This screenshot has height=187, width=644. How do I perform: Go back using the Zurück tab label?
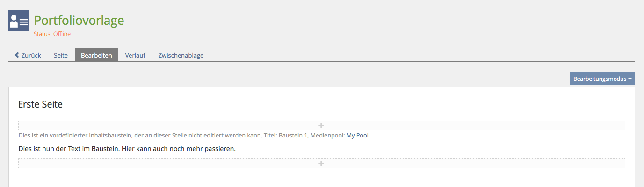point(31,55)
